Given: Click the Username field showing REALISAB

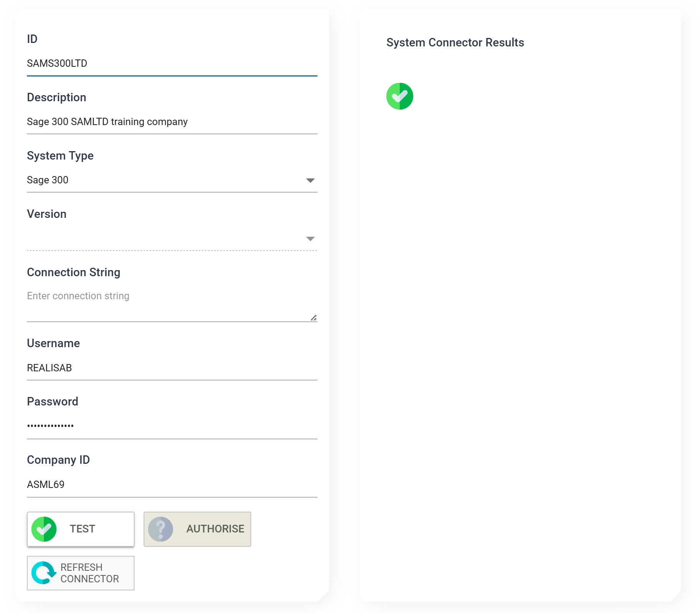Looking at the screenshot, I should tap(172, 368).
